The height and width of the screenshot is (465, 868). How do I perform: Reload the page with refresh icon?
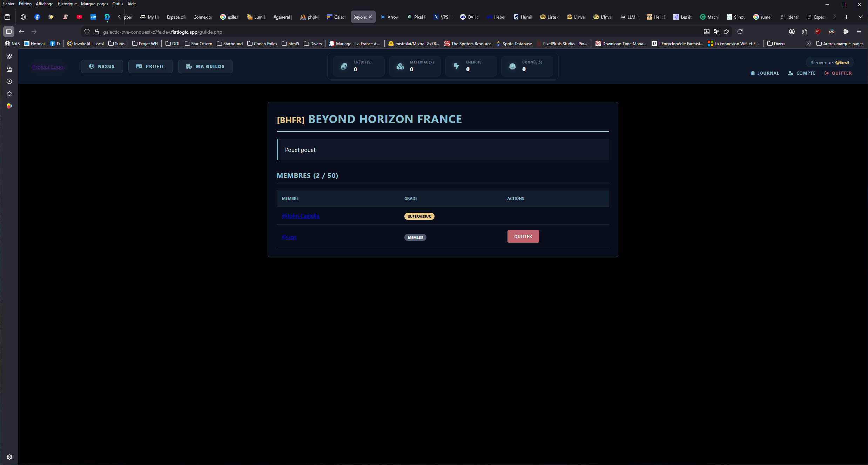(x=740, y=32)
